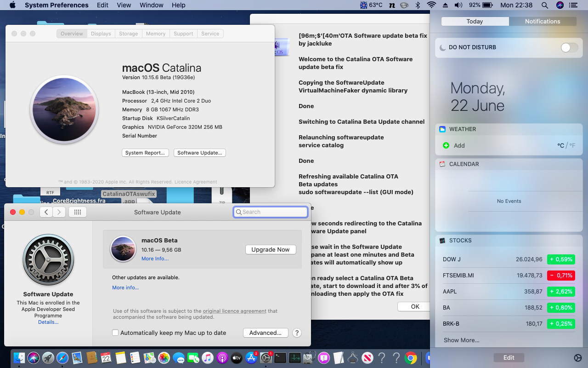Open App Store icon in the Dock

click(251, 357)
